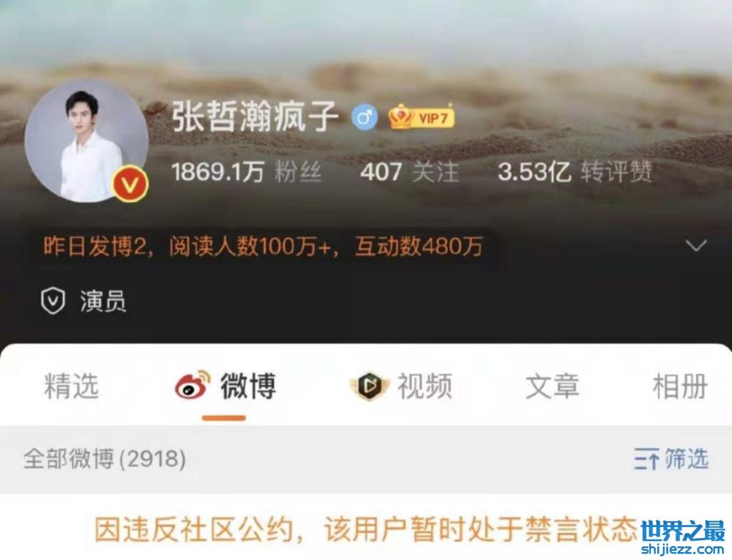Screen dimensions: 732x560
Task: Open the 相册 album tab
Action: [680, 387]
